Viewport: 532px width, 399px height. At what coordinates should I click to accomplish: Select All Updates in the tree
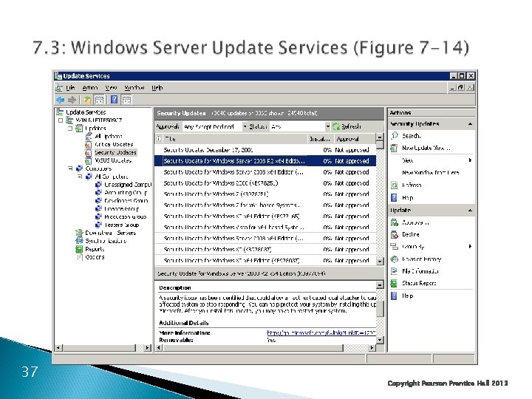(x=108, y=136)
